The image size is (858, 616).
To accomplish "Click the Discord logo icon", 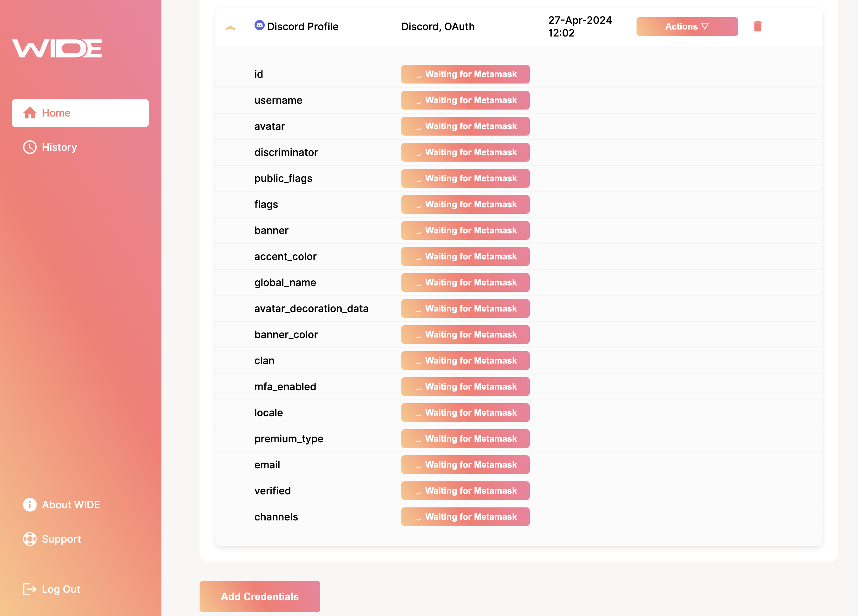I will coord(260,25).
